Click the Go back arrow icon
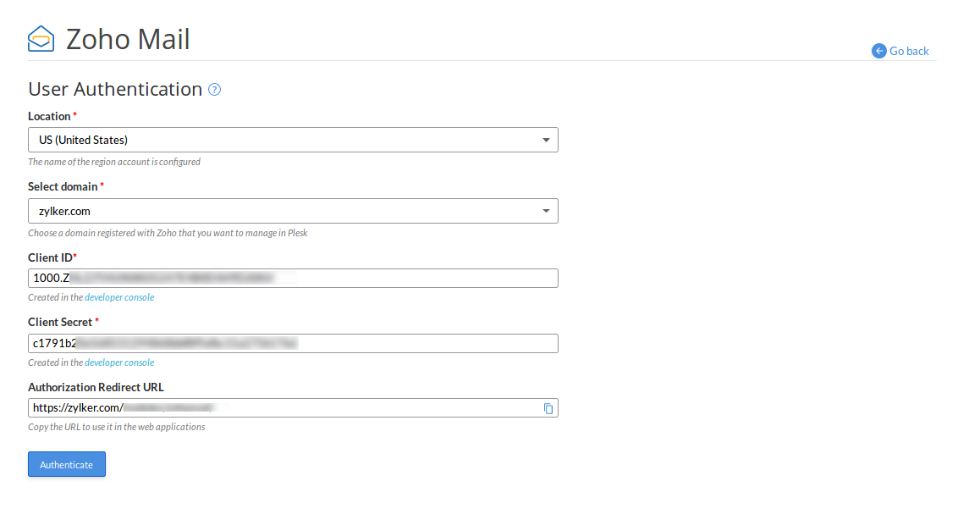This screenshot has height=520, width=980. 879,51
